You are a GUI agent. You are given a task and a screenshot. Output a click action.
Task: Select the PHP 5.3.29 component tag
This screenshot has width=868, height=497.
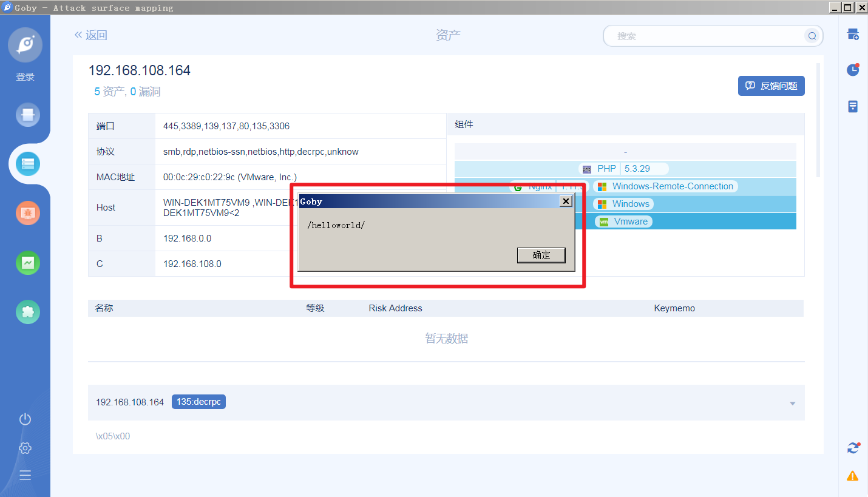click(625, 169)
